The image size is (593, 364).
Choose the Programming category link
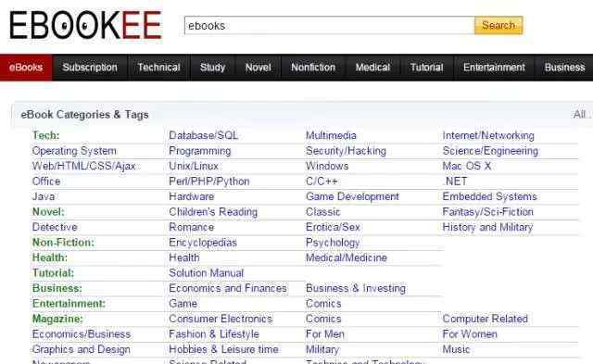[x=200, y=151]
